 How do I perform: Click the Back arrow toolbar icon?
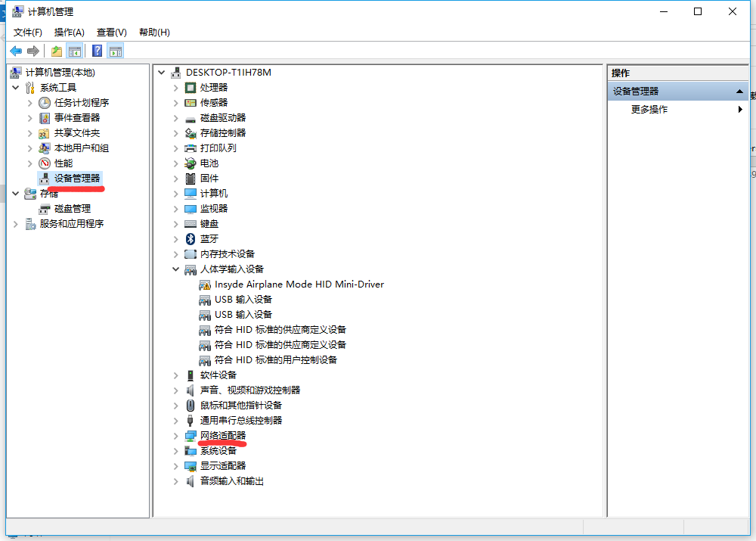click(16, 51)
